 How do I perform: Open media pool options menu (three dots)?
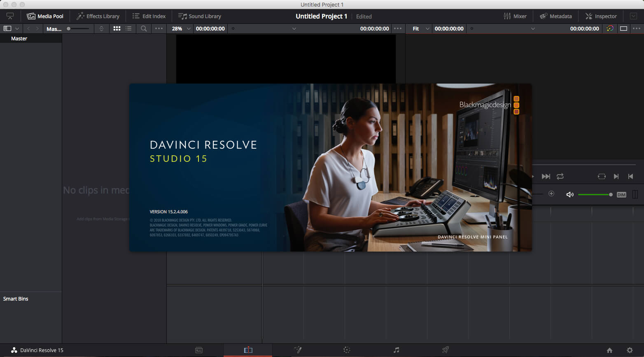click(159, 29)
